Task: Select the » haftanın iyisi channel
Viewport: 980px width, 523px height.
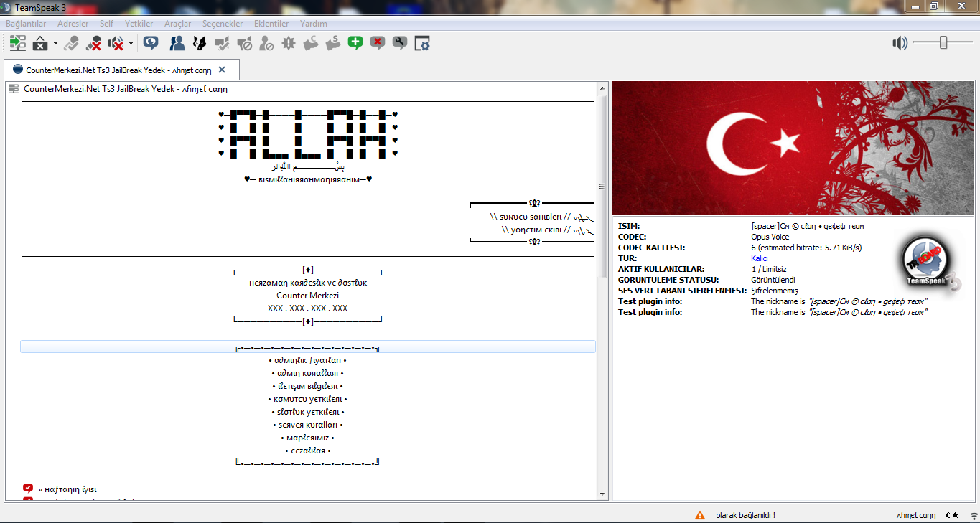Action: click(67, 489)
